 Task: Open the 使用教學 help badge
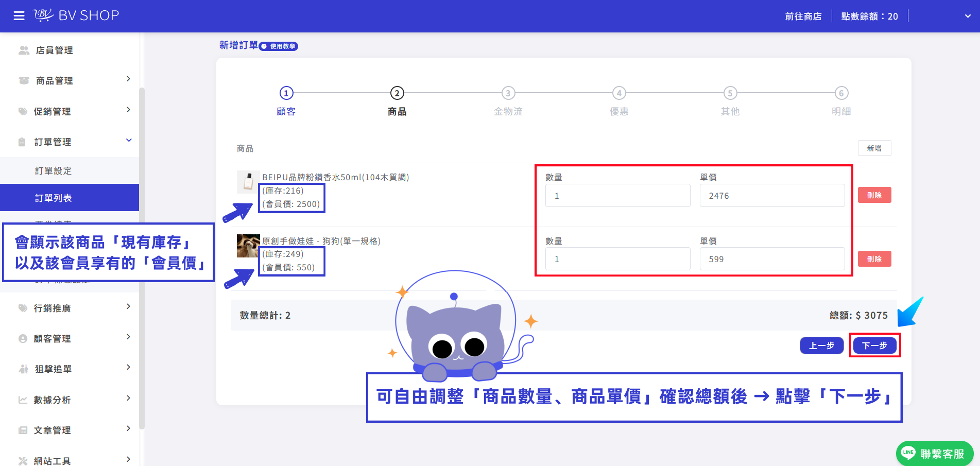click(279, 46)
